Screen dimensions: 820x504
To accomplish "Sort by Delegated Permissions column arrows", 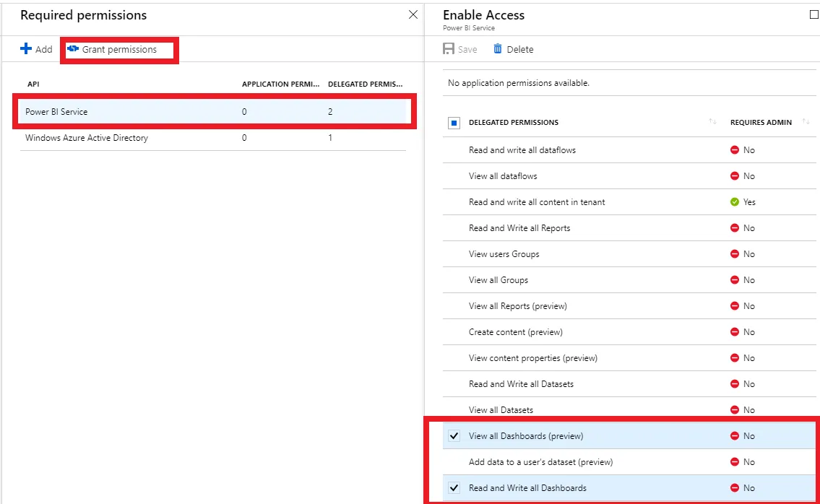I will [713, 122].
